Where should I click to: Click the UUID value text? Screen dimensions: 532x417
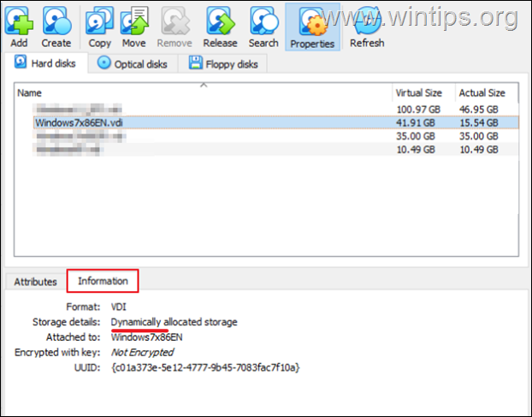[205, 367]
